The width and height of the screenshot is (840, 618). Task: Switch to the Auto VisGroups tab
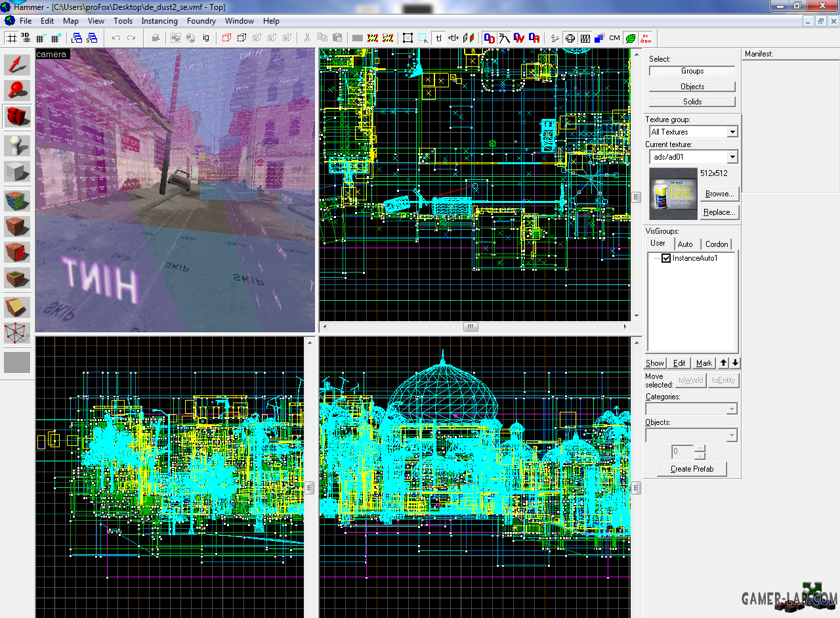[x=685, y=244]
